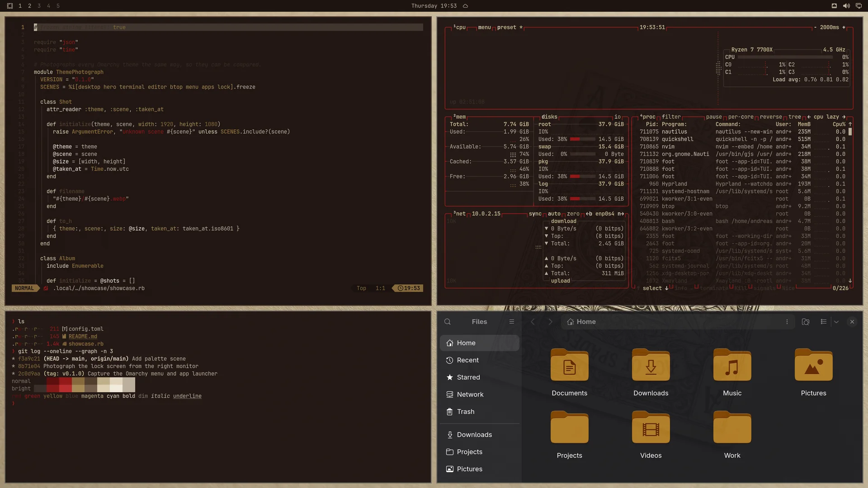
Task: Select the nvim process row in btop
Action: [x=742, y=147]
